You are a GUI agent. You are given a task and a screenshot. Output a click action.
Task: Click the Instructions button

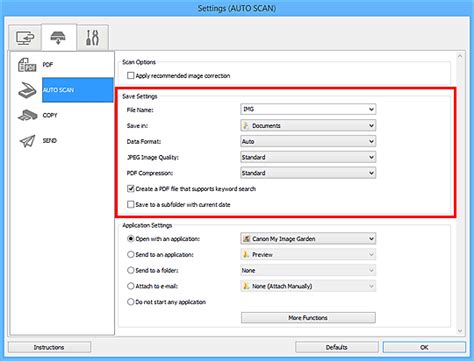[49, 347]
